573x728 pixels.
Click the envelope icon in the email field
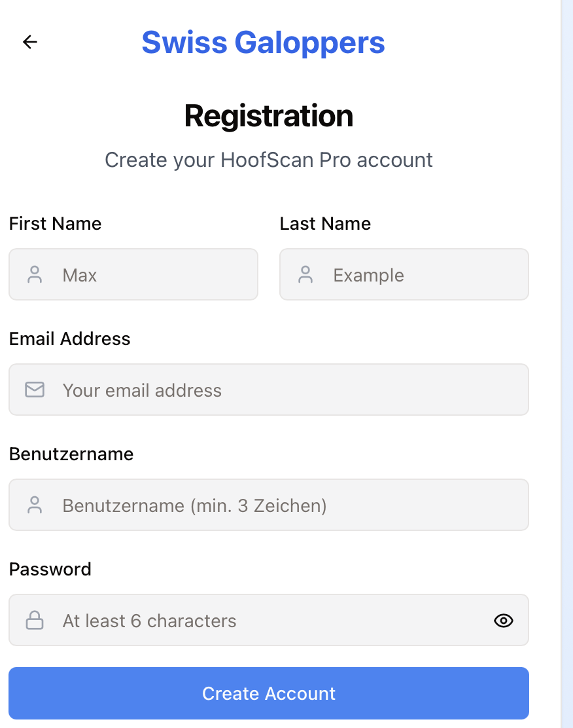tap(35, 390)
